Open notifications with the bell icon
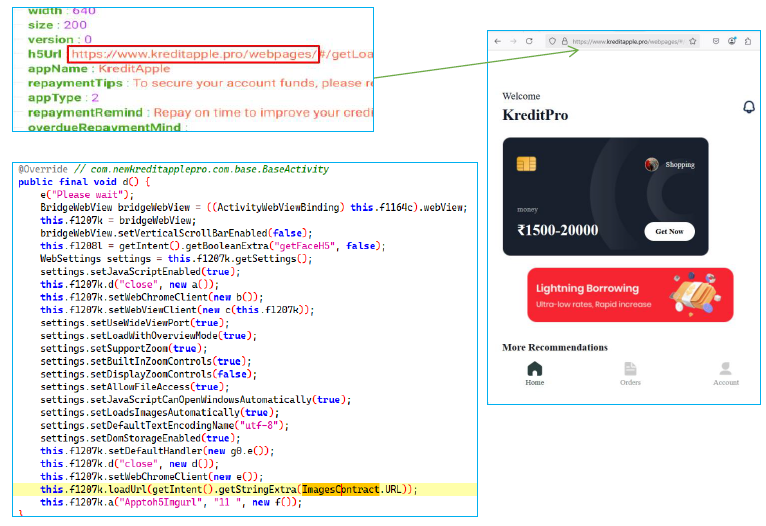 (x=749, y=107)
